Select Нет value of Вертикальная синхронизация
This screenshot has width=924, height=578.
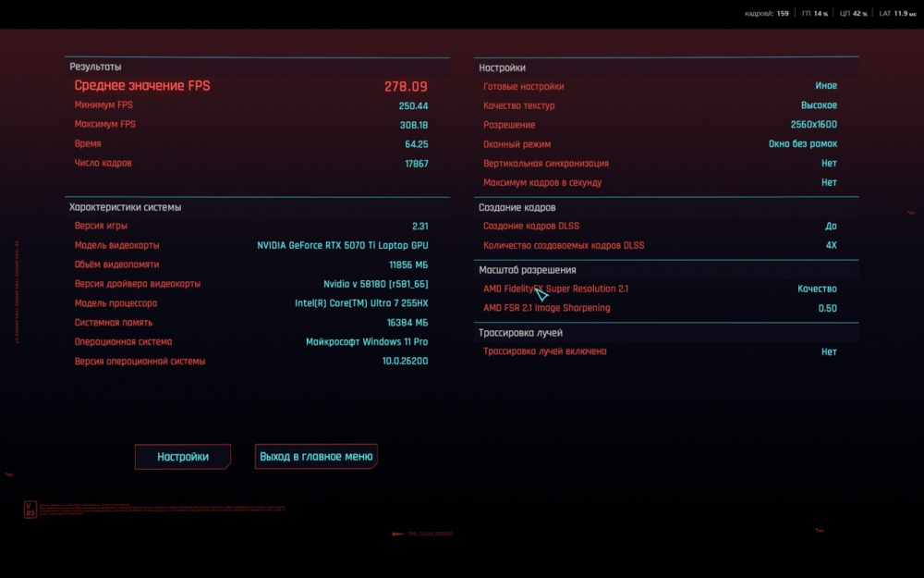point(829,164)
